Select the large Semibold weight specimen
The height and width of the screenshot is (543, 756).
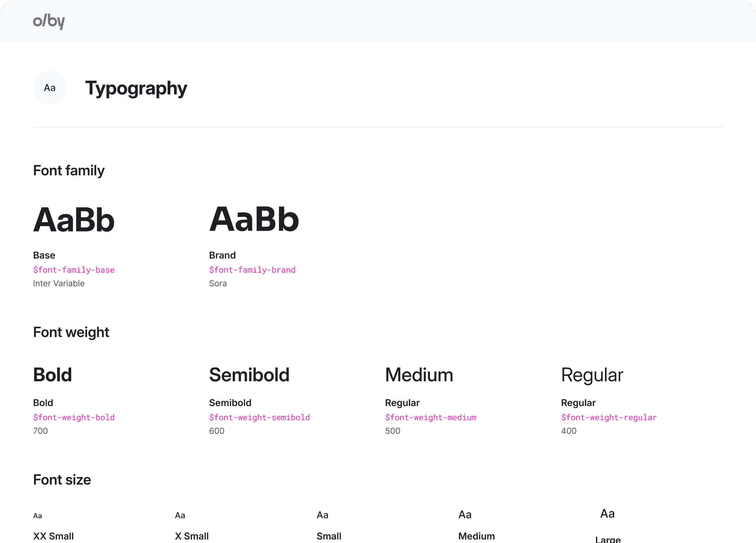[249, 375]
